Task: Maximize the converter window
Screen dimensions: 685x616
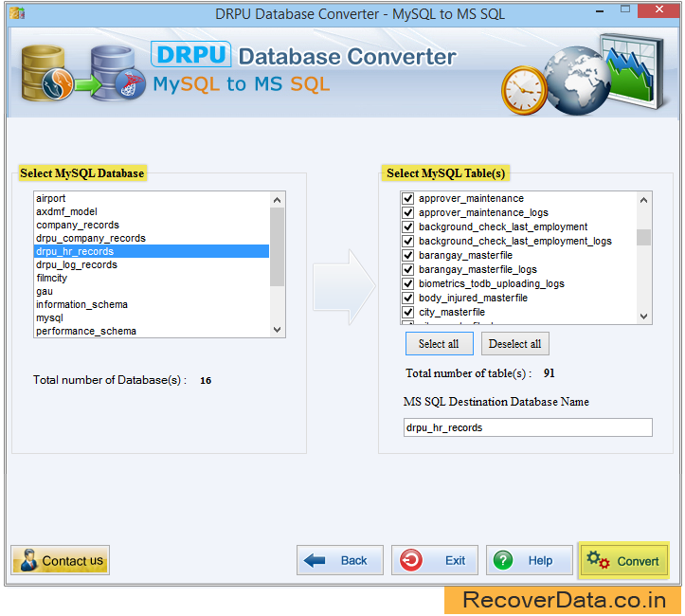Action: 625,9
